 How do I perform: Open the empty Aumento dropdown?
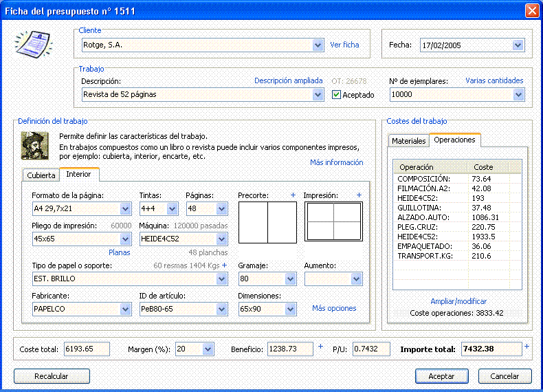pos(356,279)
